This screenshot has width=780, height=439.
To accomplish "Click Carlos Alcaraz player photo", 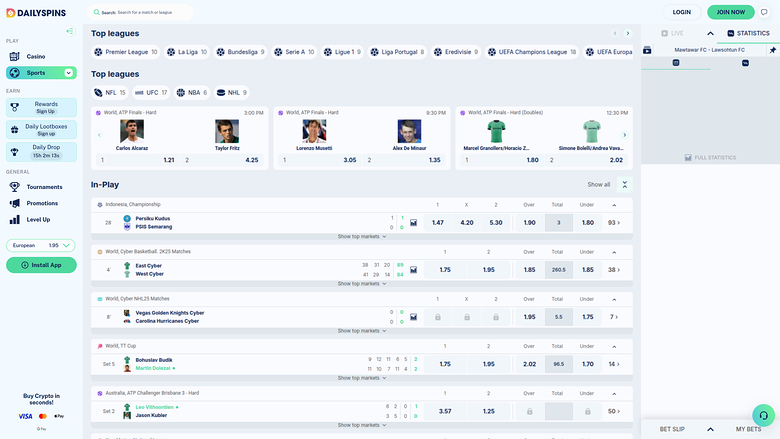I will 132,131.
